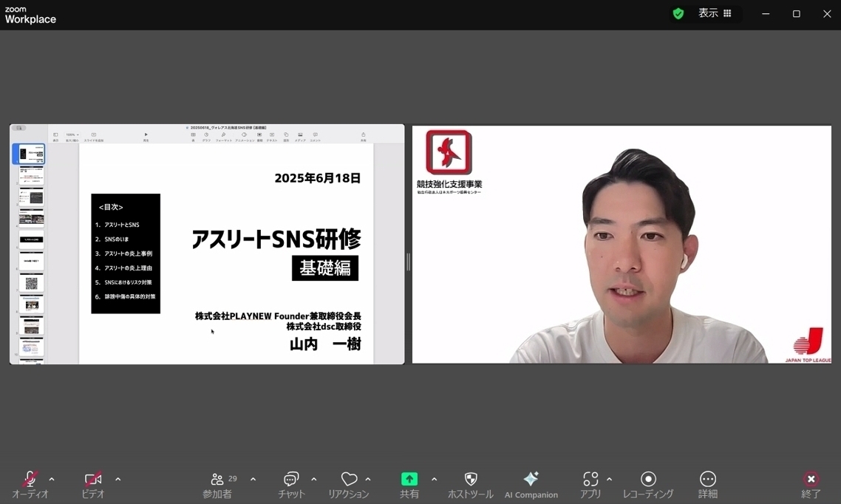
Task: Open the 表示 view layout menu
Action: pos(715,13)
